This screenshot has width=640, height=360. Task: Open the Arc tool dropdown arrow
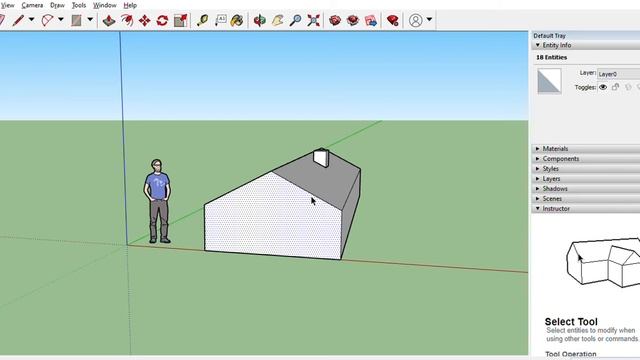(x=60, y=20)
